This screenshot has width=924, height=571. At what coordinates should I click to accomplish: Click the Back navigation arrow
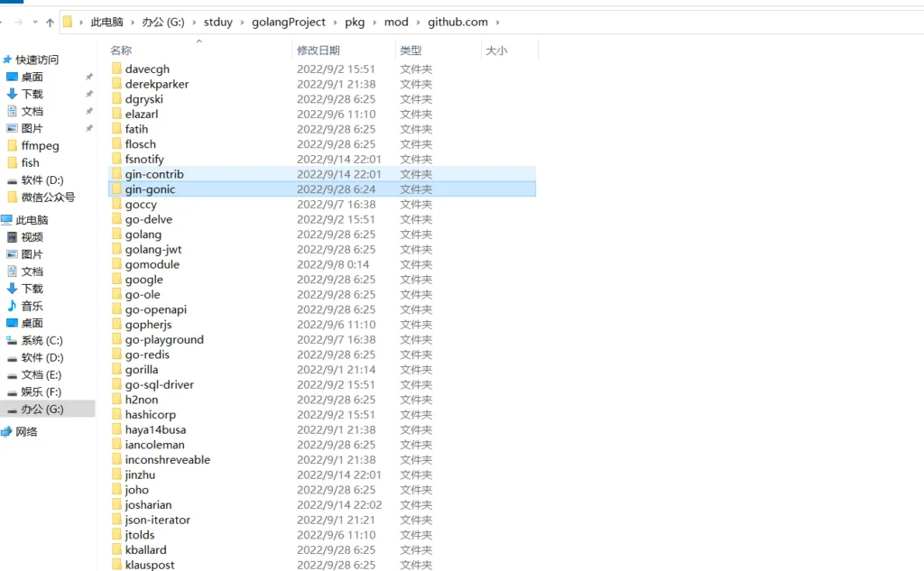tap(2, 23)
